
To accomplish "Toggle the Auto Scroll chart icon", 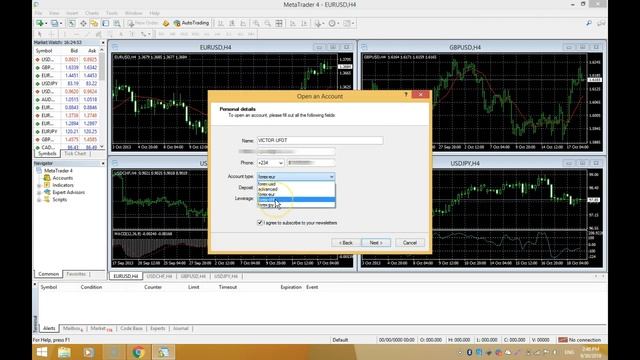I will point(293,23).
